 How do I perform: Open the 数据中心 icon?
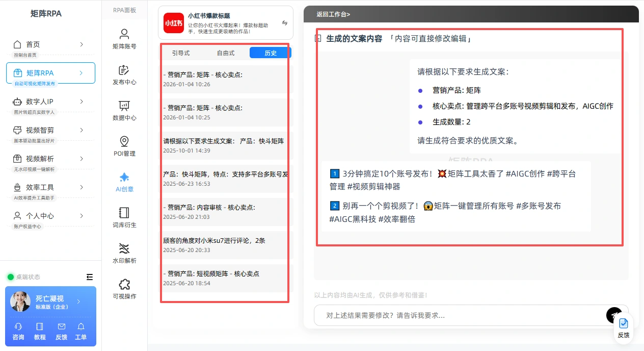[124, 106]
